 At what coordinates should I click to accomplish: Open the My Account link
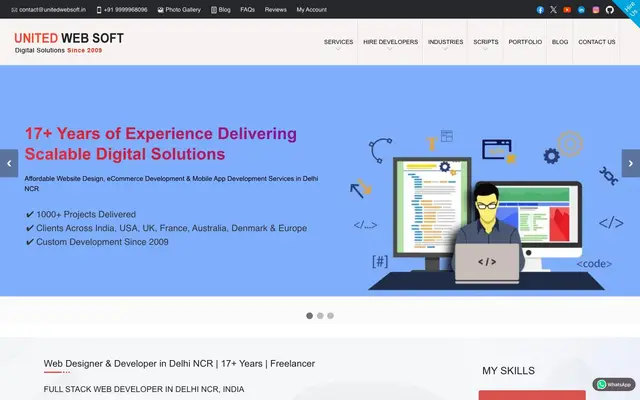click(311, 10)
